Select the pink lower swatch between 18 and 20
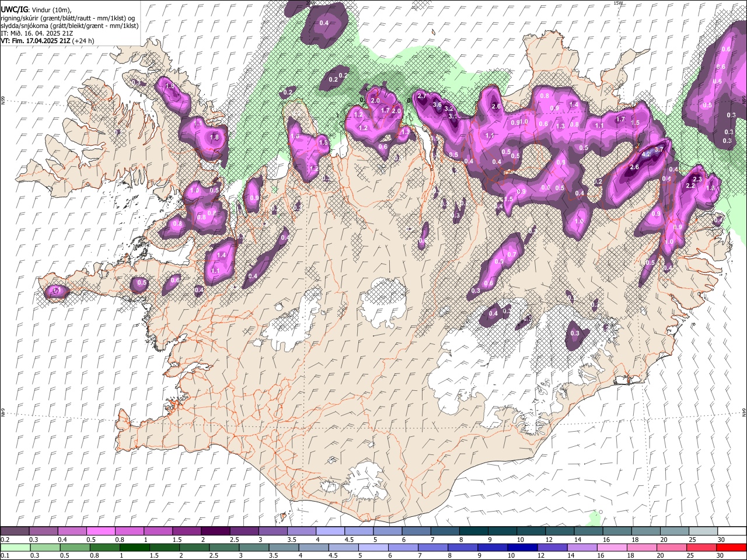Image resolution: width=747 pixels, height=560 pixels. (642, 547)
